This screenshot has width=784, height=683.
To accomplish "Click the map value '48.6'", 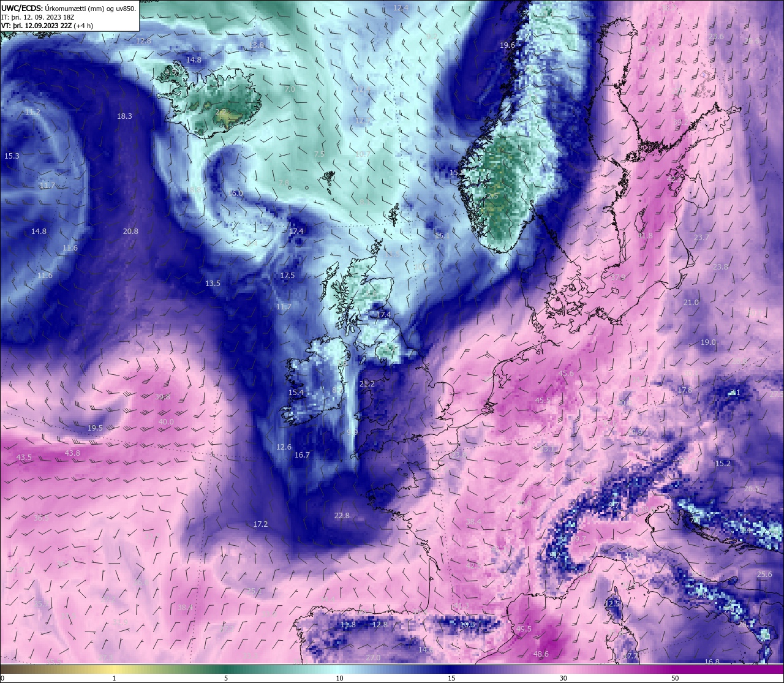I will point(541,654).
